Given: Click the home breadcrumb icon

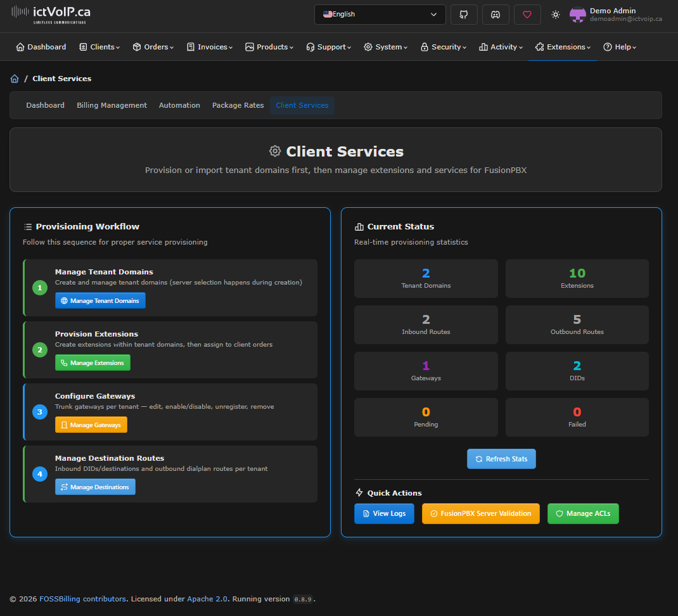Looking at the screenshot, I should (15, 79).
